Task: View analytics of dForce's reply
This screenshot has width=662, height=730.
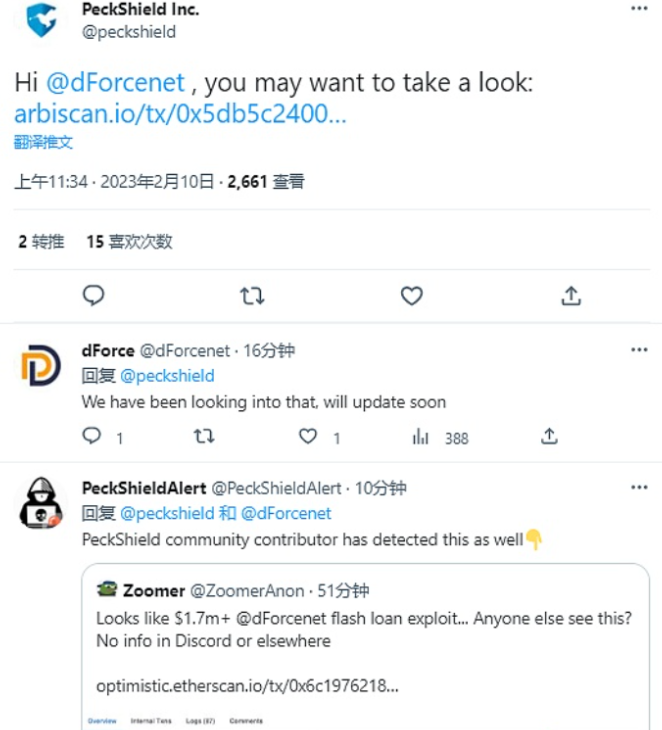Action: pyautogui.click(x=420, y=437)
